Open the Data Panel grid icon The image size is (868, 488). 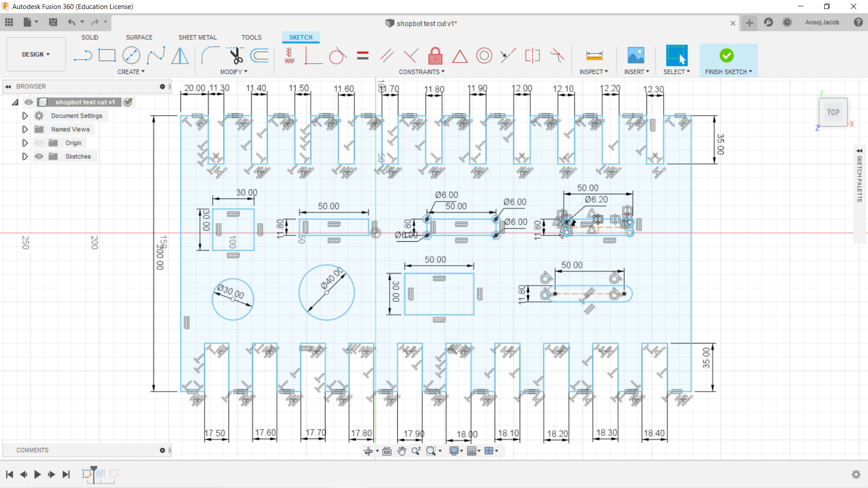click(x=9, y=22)
